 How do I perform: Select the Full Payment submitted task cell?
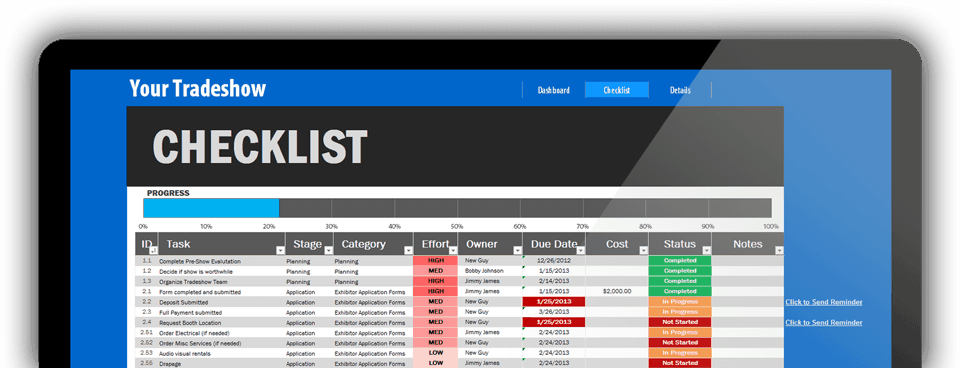[221, 312]
